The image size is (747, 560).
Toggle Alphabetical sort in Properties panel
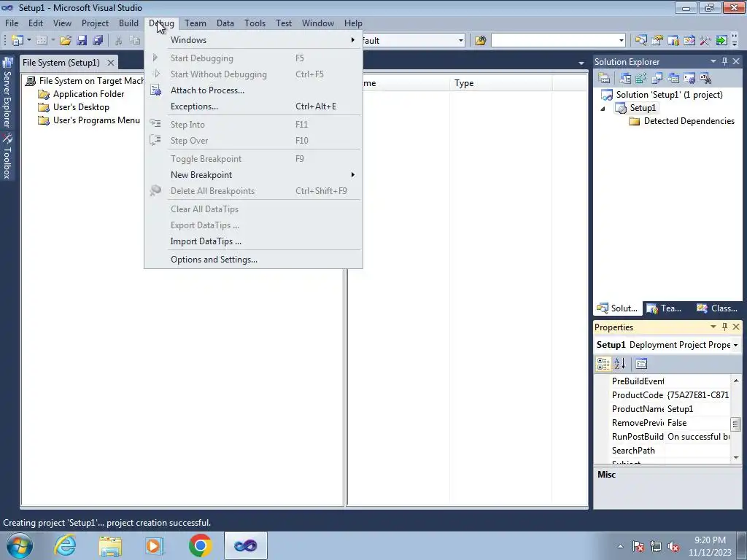(619, 364)
